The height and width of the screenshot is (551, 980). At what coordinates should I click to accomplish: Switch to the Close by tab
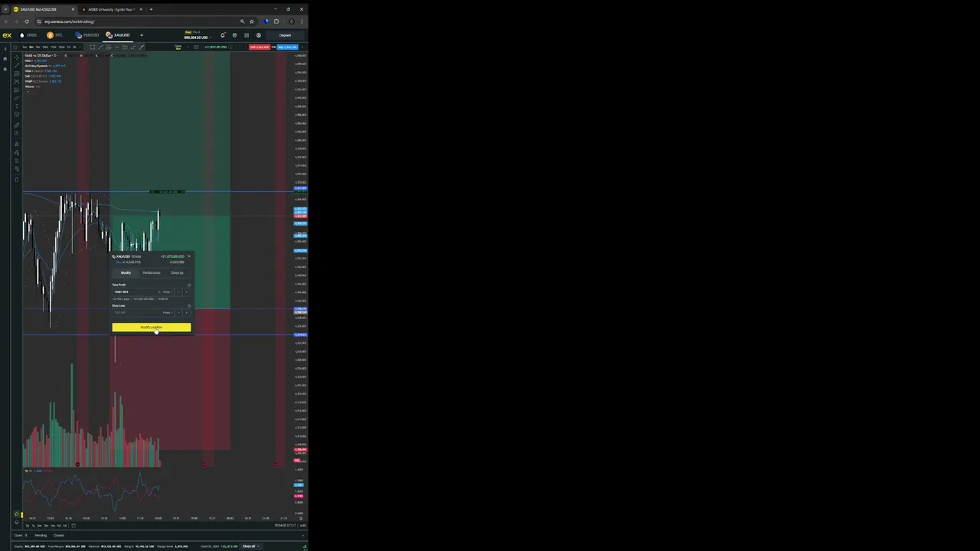(x=177, y=272)
